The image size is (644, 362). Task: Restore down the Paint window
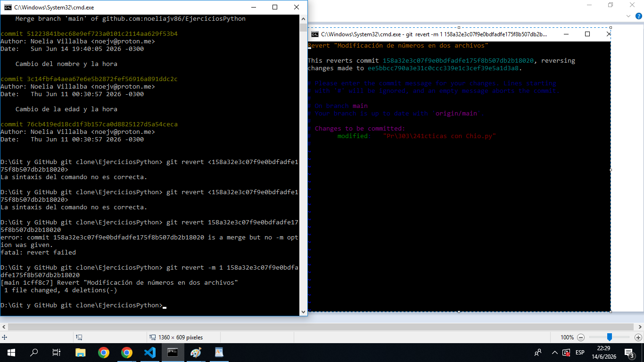click(x=611, y=5)
